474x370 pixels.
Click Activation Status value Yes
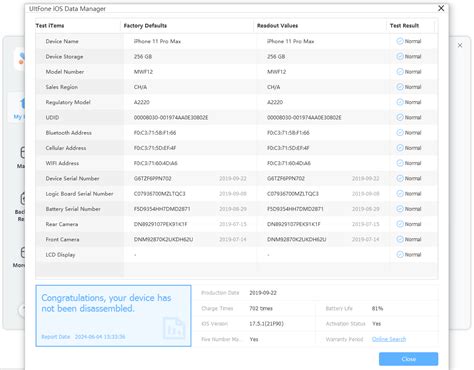point(376,324)
